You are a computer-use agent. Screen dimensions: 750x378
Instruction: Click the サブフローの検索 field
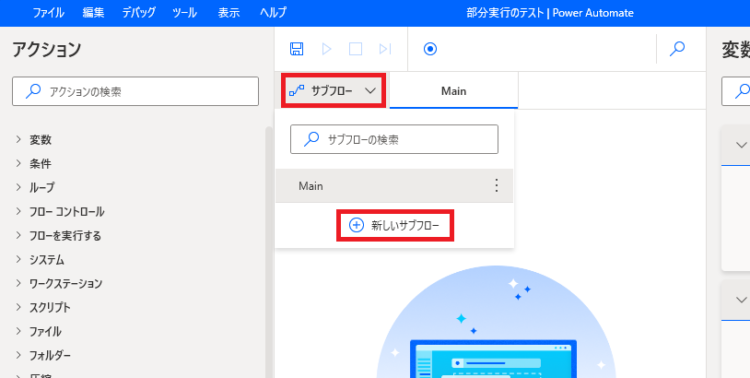click(x=394, y=139)
